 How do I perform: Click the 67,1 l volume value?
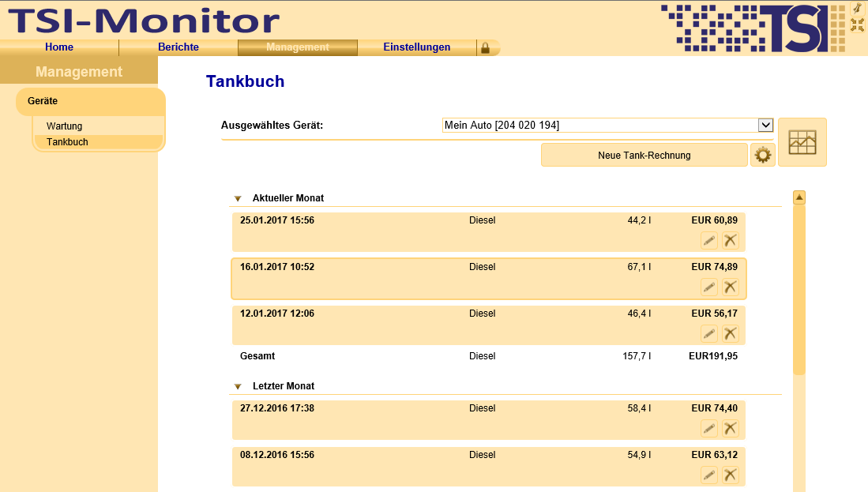(x=639, y=267)
